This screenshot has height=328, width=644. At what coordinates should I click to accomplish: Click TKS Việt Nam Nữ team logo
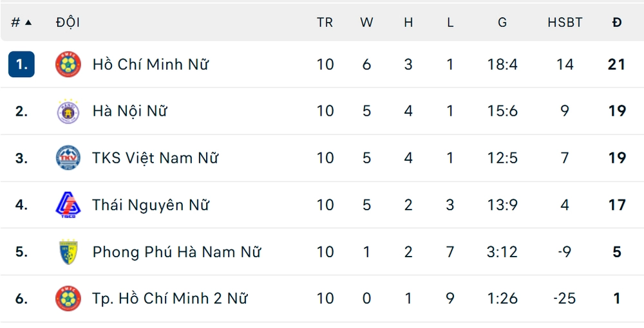point(68,158)
